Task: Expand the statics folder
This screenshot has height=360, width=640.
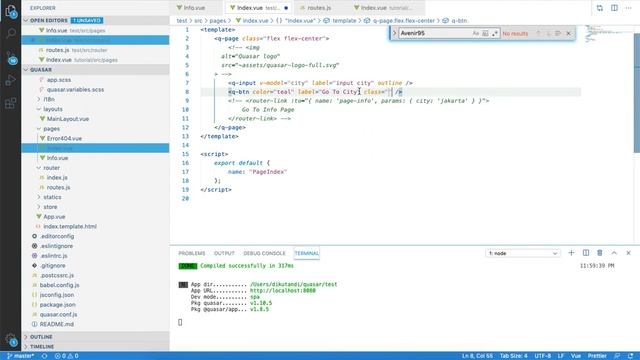Action: coord(52,197)
